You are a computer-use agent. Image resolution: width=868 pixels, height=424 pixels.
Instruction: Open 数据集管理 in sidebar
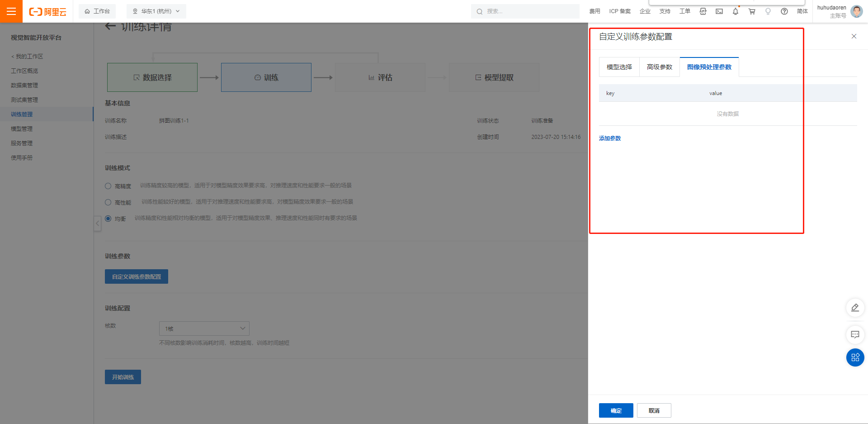tap(24, 85)
